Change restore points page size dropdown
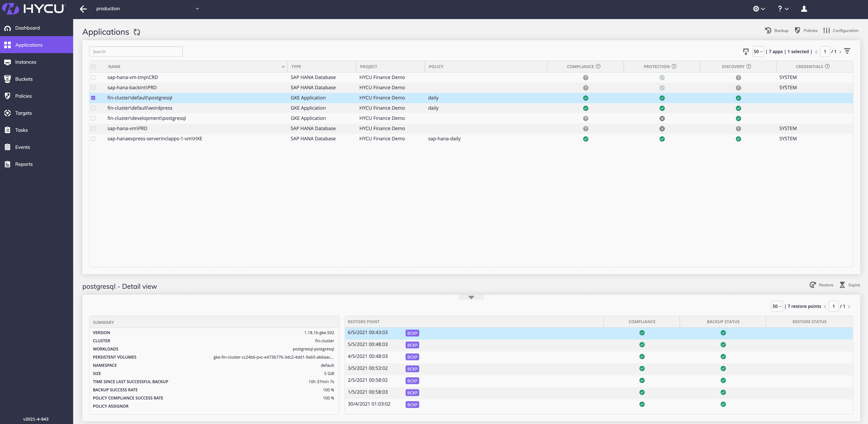This screenshot has height=424, width=868. tap(776, 306)
